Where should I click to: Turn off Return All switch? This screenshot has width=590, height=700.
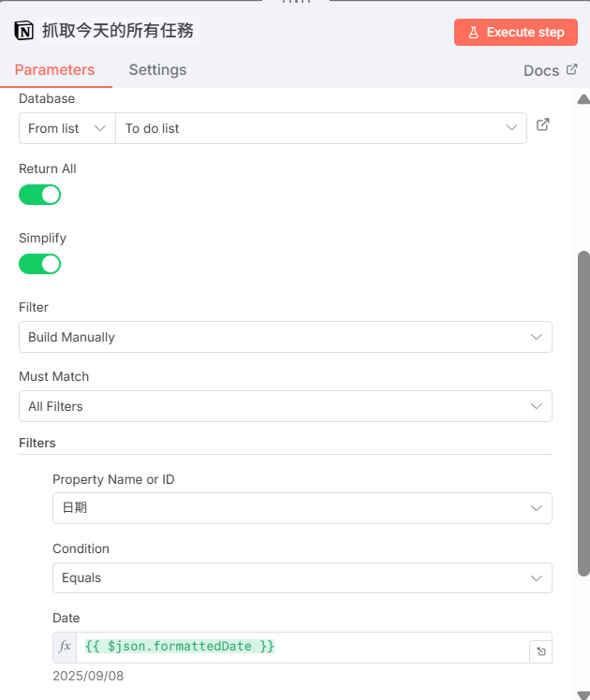(x=40, y=195)
